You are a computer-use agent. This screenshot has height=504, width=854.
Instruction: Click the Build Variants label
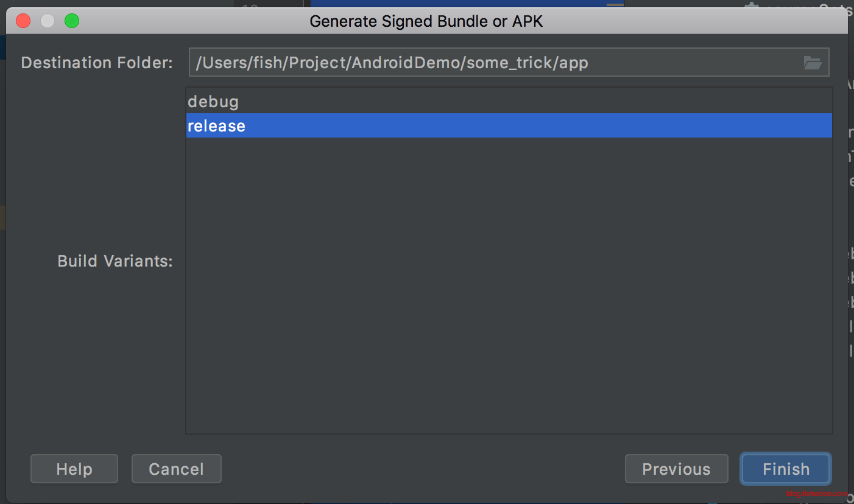pyautogui.click(x=115, y=261)
